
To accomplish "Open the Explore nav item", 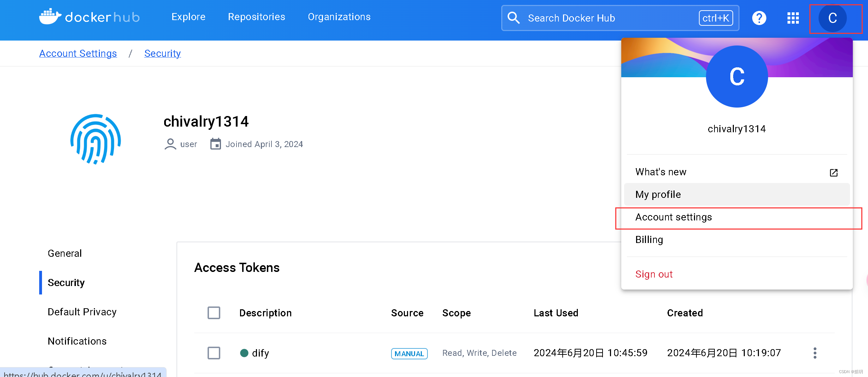I will [x=188, y=17].
